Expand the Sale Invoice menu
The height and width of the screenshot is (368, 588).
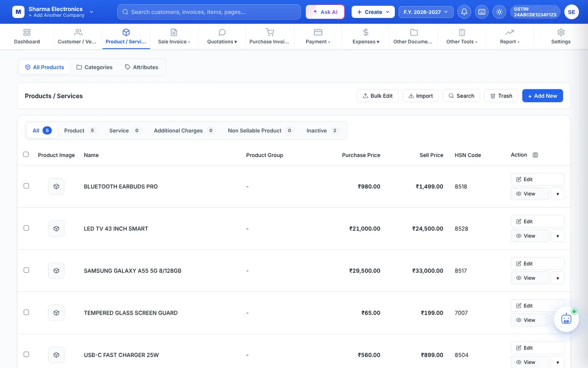point(174,36)
